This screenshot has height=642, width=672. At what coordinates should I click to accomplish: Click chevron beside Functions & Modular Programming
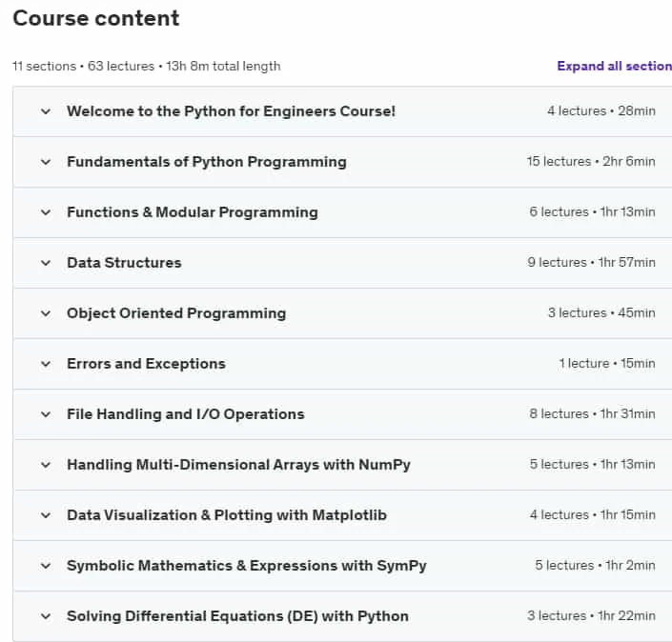click(46, 212)
